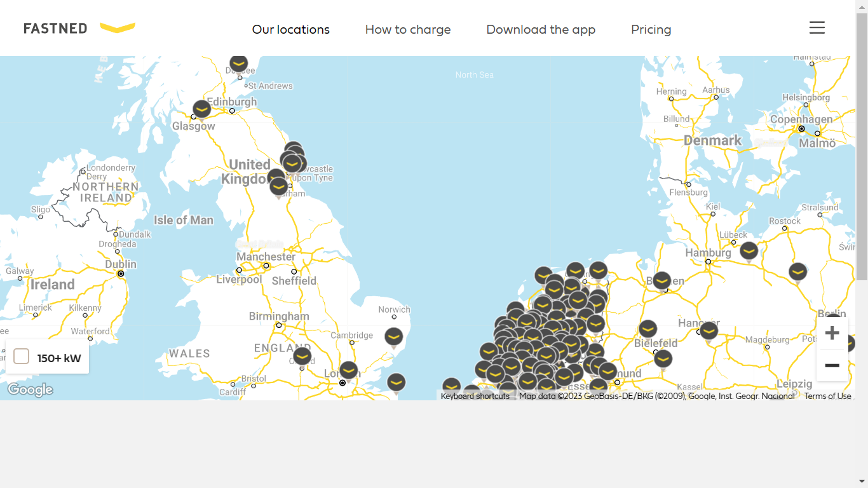Open the map Terms of Use link

(x=828, y=396)
